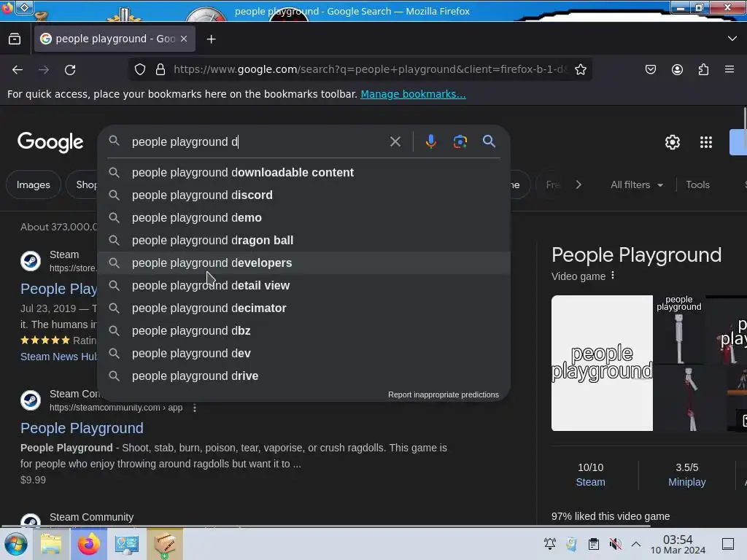The height and width of the screenshot is (560, 747).
Task: Open the ragdoll screenshot thumbnail labeled people playground
Action: pyautogui.click(x=679, y=329)
